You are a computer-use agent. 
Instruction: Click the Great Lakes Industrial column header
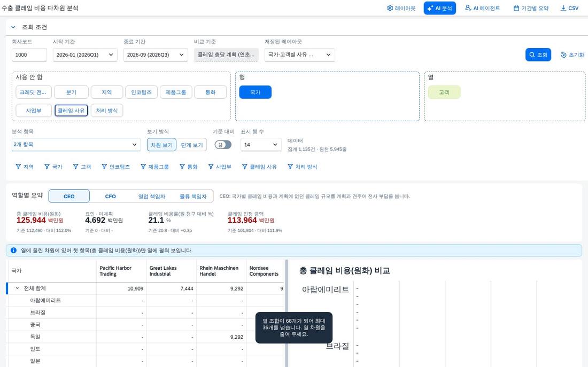coord(172,271)
